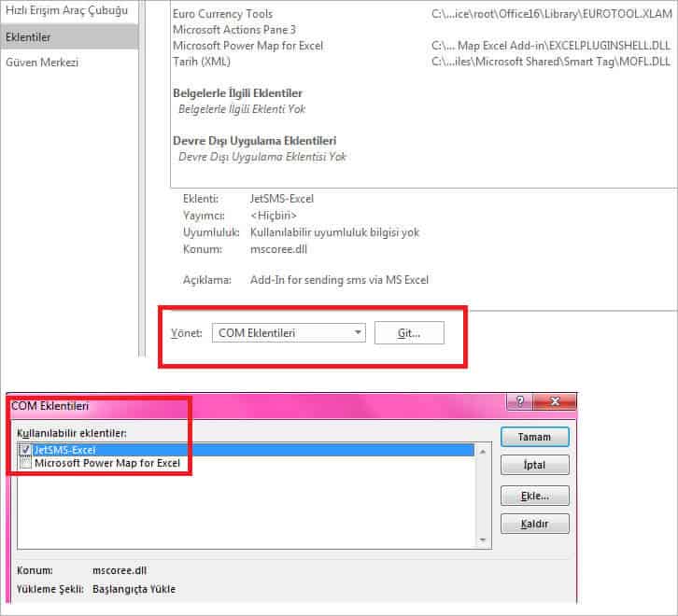Viewport: 678px width, 616px height.
Task: Confirm with the Tamam button
Action: pyautogui.click(x=534, y=437)
